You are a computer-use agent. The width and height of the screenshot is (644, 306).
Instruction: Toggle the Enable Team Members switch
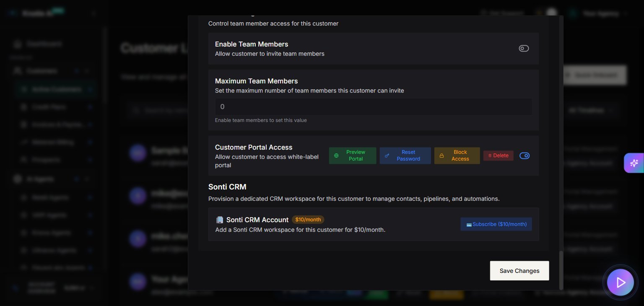click(x=524, y=49)
